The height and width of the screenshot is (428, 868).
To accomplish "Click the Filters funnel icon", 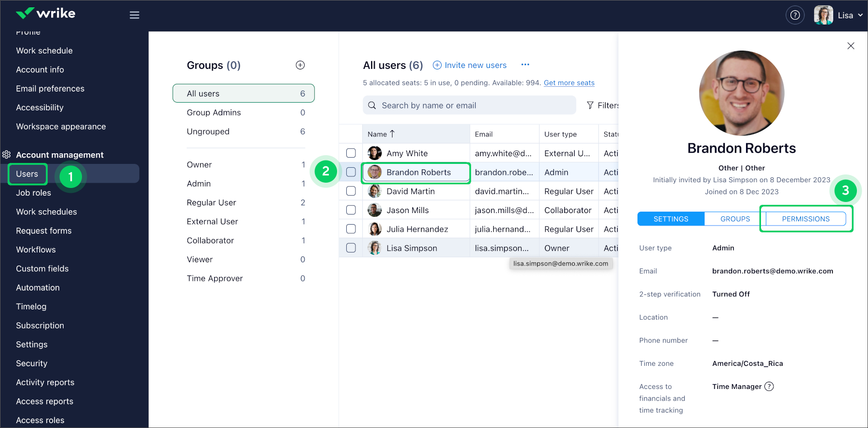I will (590, 105).
